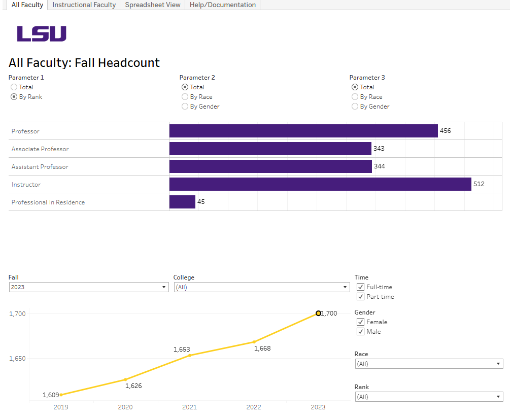Select 'By Gender' under Parameter 3
This screenshot has width=512, height=420.
355,106
